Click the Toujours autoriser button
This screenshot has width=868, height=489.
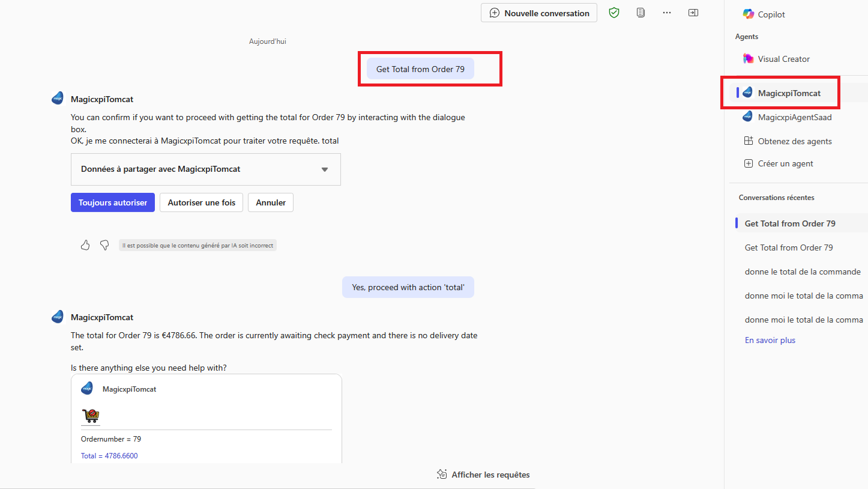[113, 202]
